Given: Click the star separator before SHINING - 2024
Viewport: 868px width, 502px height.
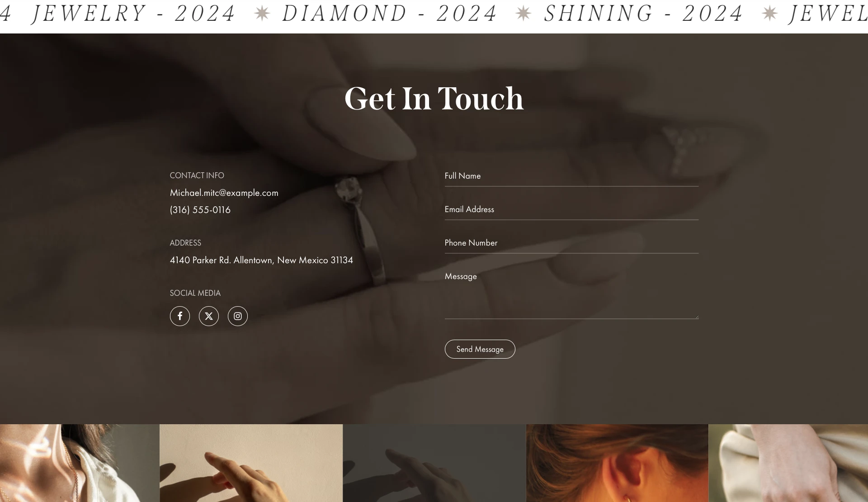Looking at the screenshot, I should pos(524,14).
